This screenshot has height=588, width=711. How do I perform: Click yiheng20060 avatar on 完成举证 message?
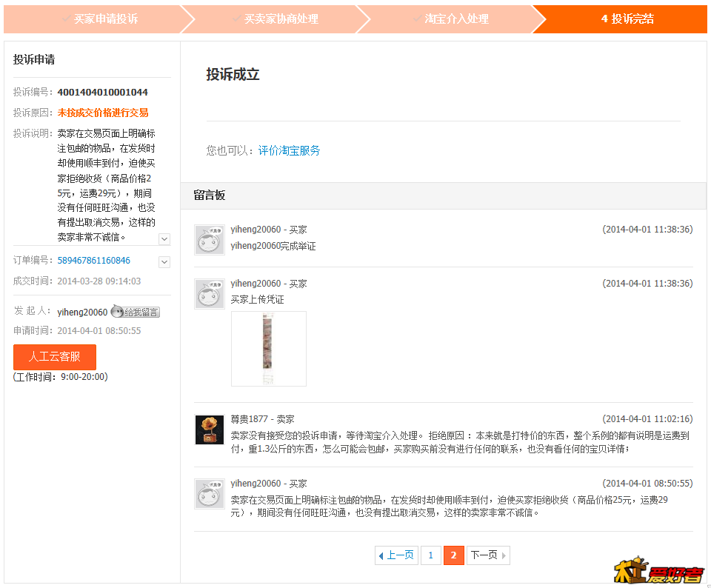[x=210, y=240]
